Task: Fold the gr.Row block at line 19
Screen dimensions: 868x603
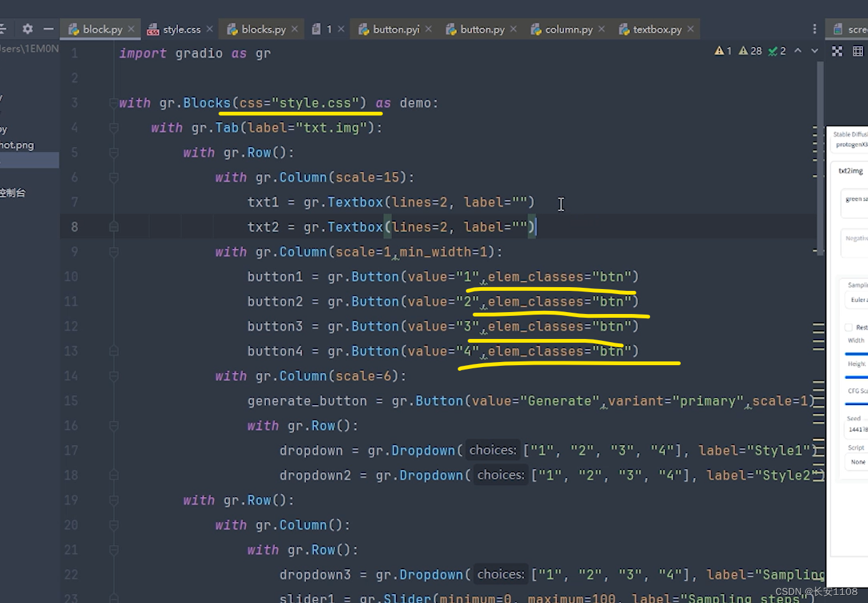Action: [114, 501]
